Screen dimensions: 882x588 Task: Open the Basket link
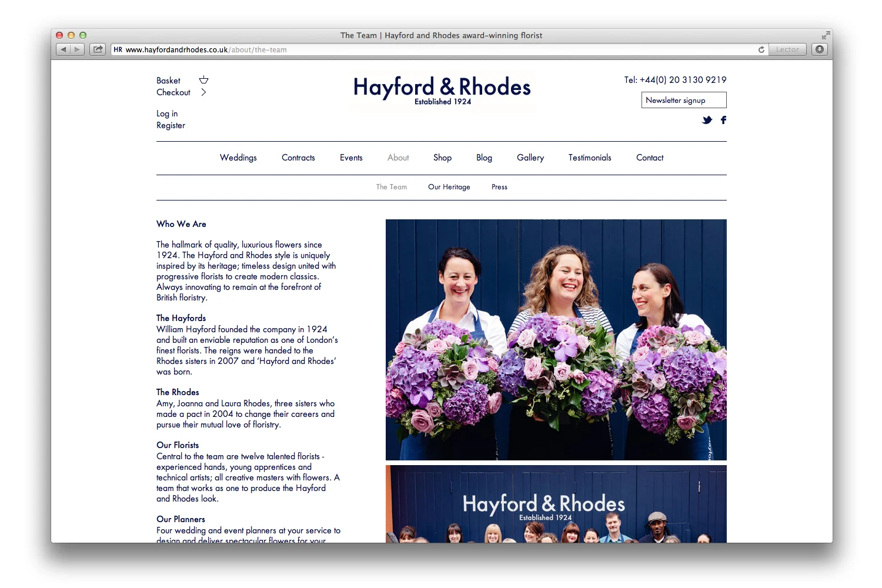pyautogui.click(x=168, y=81)
